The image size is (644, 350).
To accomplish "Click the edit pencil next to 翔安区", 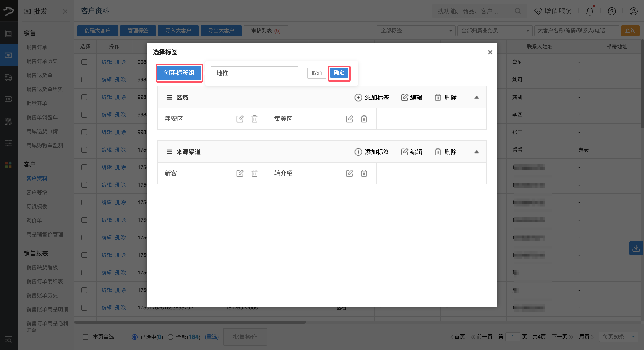I will tap(240, 119).
